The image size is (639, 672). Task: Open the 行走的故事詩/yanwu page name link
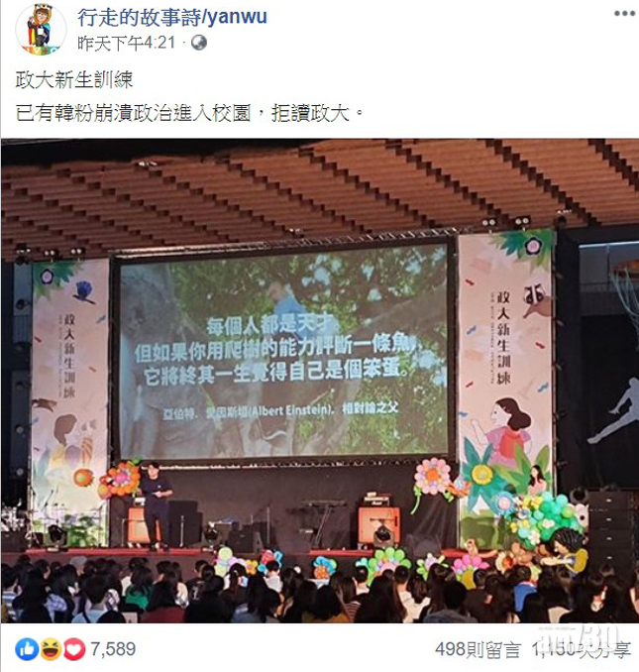click(x=172, y=18)
